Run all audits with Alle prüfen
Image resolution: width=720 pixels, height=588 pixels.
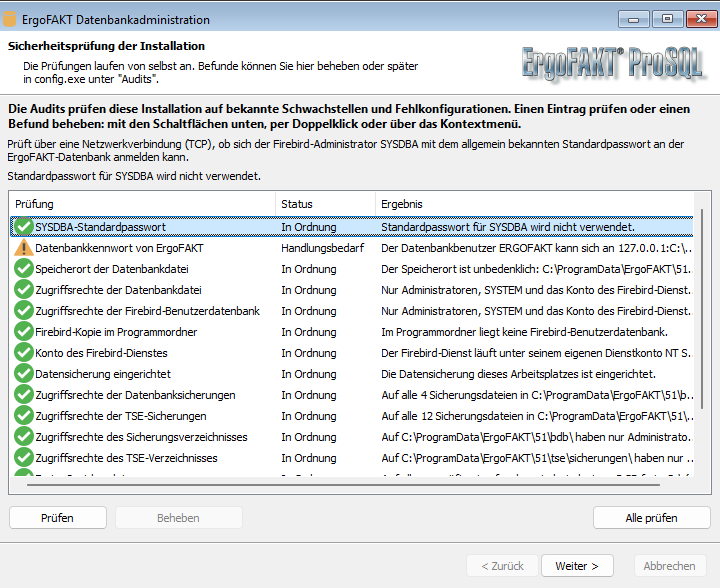point(652,518)
